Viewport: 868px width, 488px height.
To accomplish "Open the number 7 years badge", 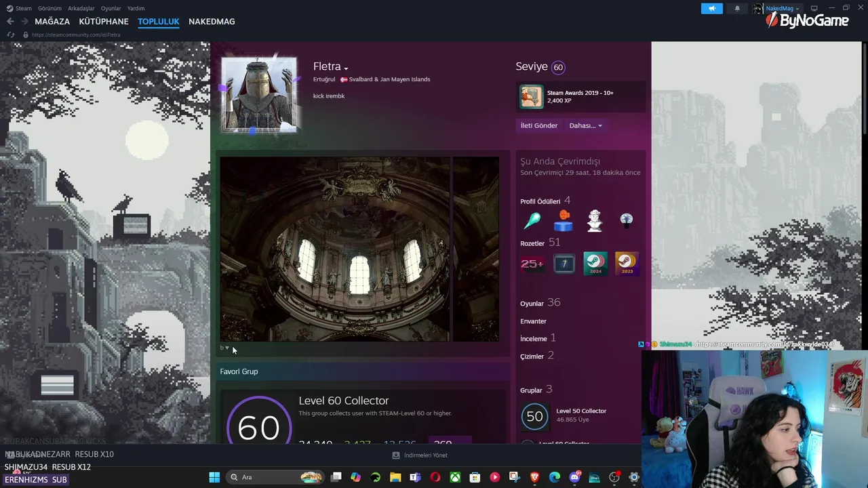I will pyautogui.click(x=564, y=263).
